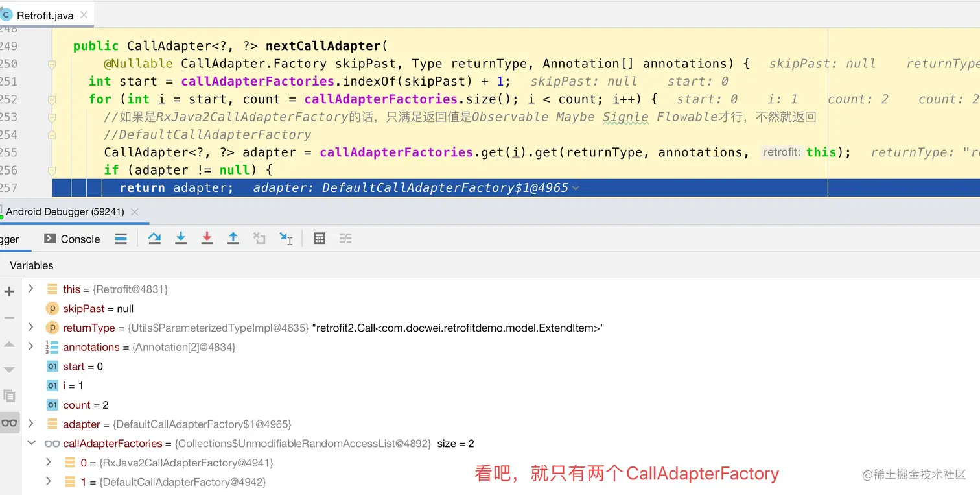
Task: Click the Run to Cursor icon
Action: pos(286,239)
